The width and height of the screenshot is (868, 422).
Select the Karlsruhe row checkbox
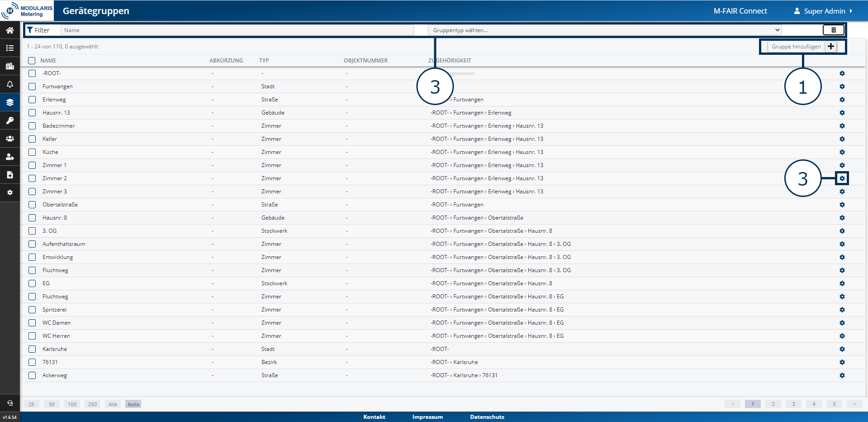click(x=32, y=349)
